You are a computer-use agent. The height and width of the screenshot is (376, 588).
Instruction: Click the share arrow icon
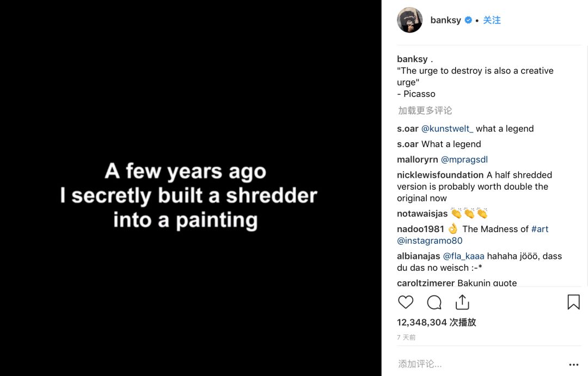point(462,302)
